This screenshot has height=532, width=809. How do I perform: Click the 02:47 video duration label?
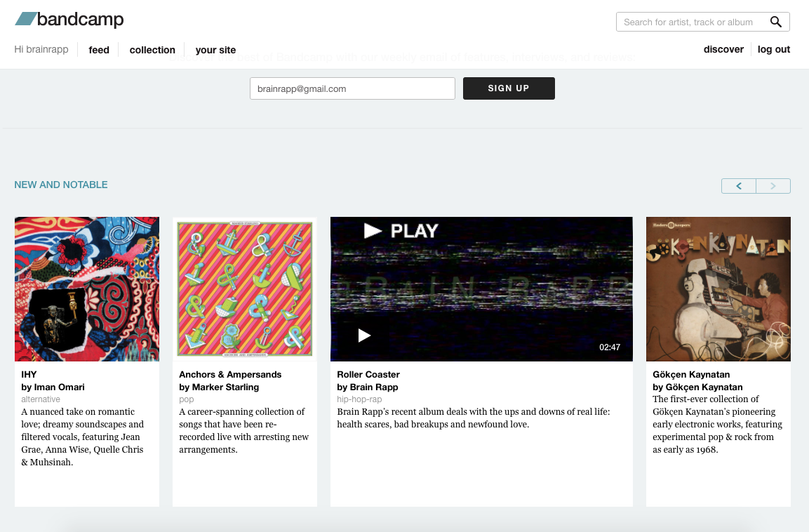click(609, 347)
